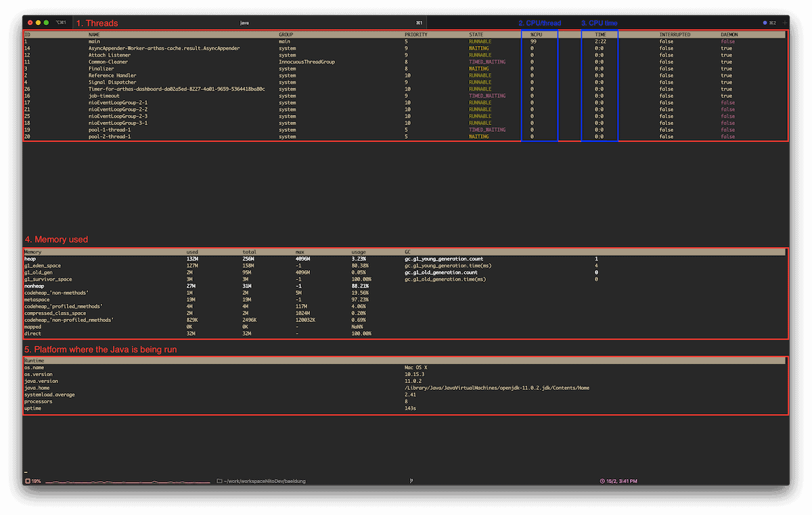
Task: Click the heap memory row
Action: click(x=405, y=259)
